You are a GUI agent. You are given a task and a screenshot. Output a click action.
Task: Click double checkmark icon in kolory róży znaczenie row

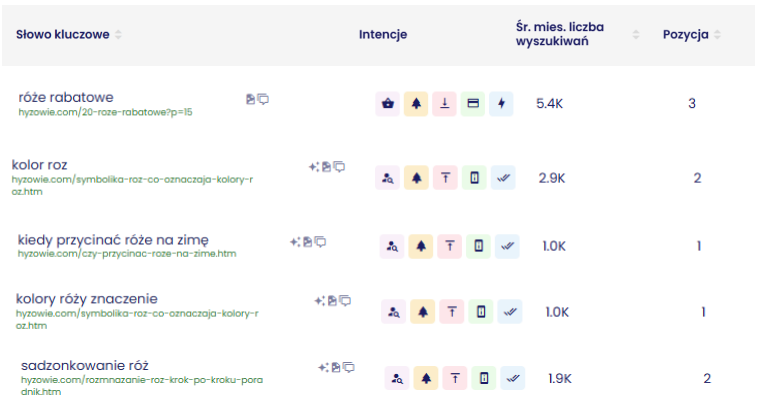(x=510, y=311)
